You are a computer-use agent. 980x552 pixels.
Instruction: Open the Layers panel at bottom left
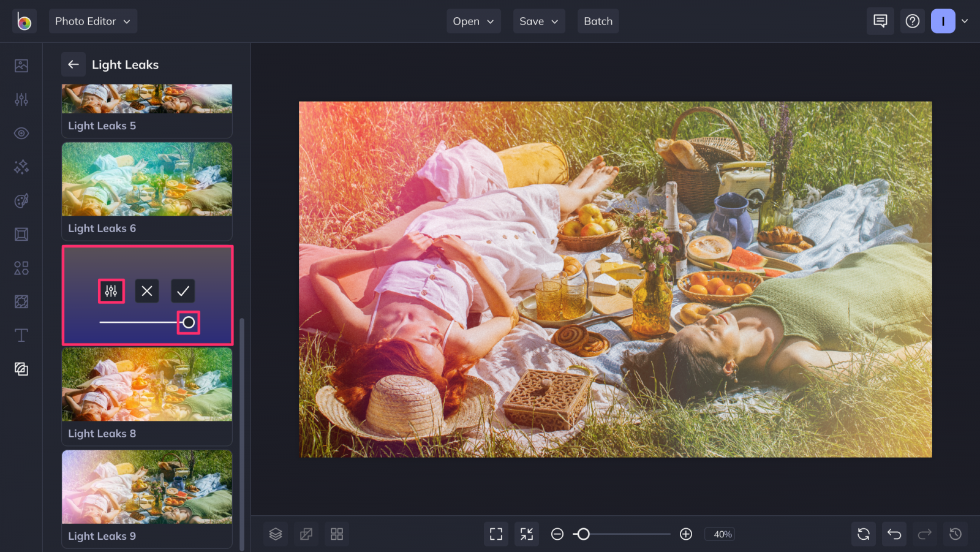click(x=275, y=534)
